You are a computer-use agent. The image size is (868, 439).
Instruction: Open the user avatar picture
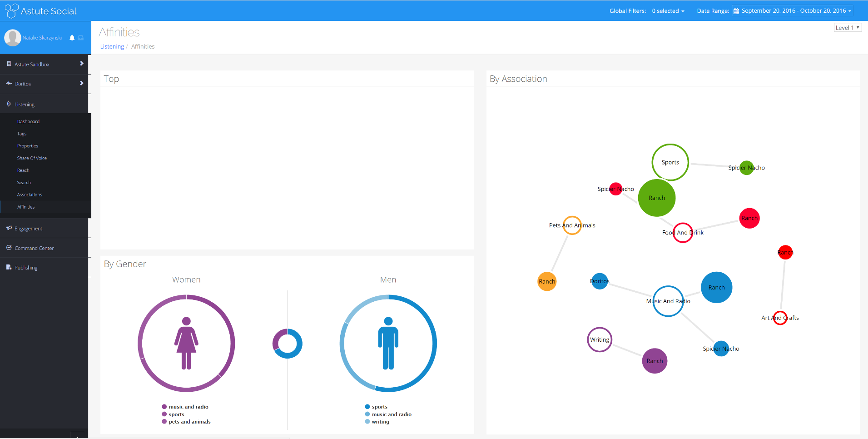pos(13,38)
